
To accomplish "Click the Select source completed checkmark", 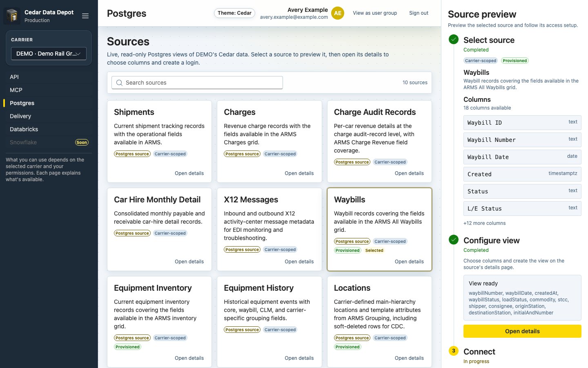I will point(454,39).
